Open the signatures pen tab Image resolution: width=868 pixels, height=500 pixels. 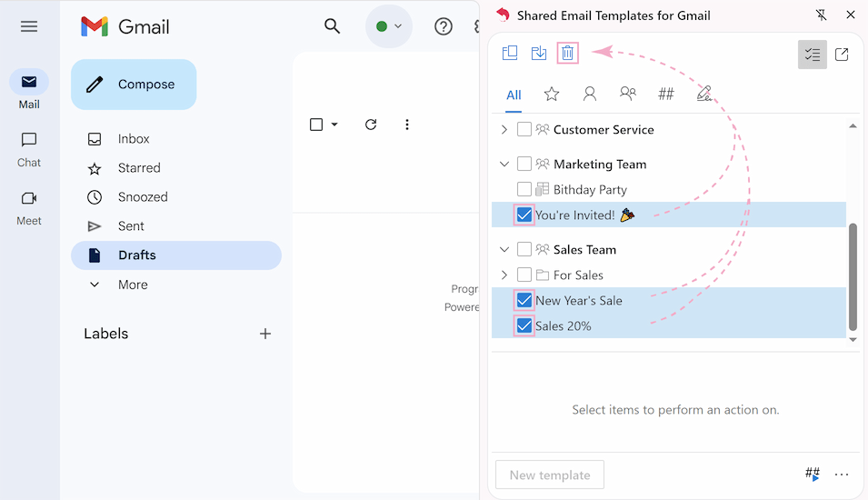tap(704, 94)
